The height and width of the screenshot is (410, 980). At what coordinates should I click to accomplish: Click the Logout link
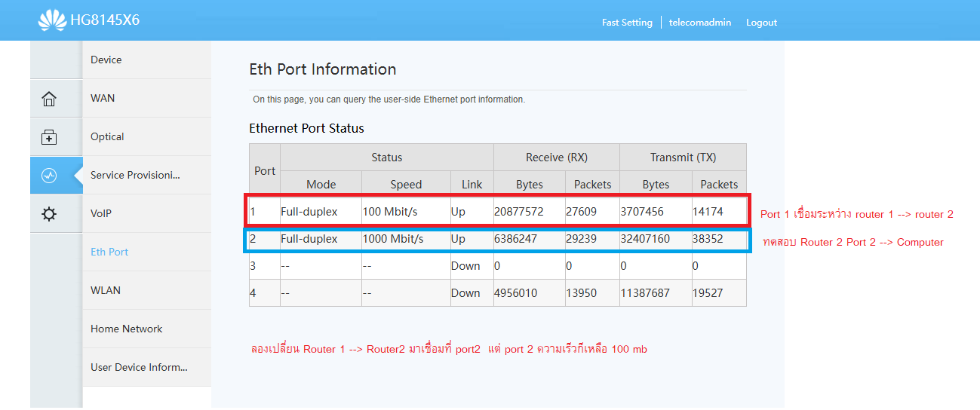coord(761,23)
